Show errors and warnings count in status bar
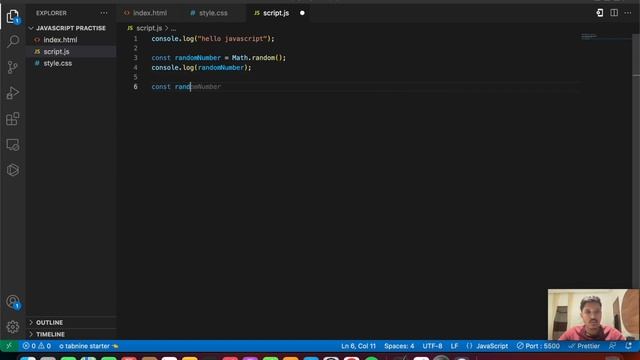This screenshot has width=640, height=360. tap(37, 346)
